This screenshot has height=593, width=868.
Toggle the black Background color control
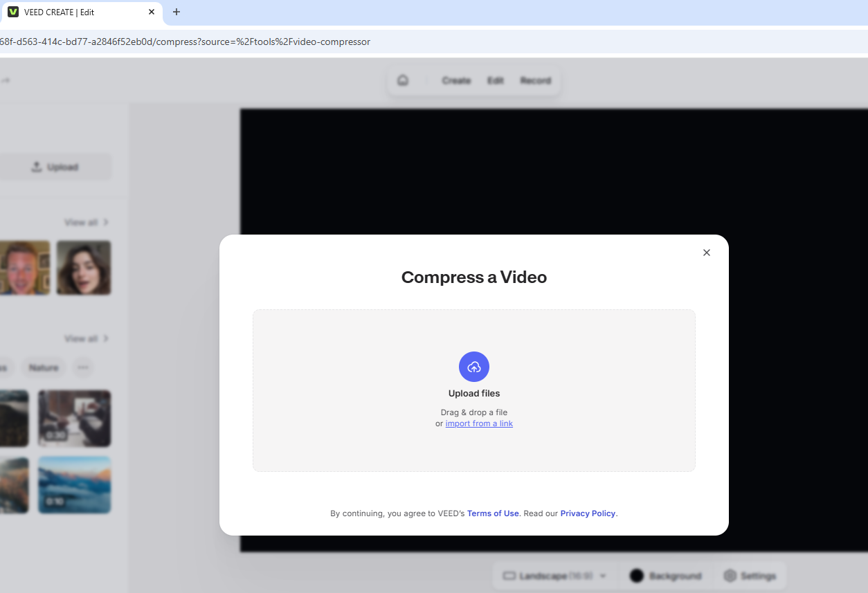point(636,575)
